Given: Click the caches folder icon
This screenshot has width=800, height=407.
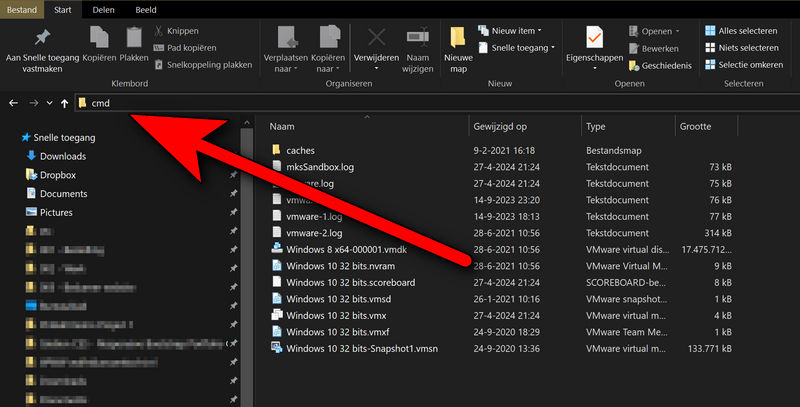Looking at the screenshot, I should pos(277,150).
